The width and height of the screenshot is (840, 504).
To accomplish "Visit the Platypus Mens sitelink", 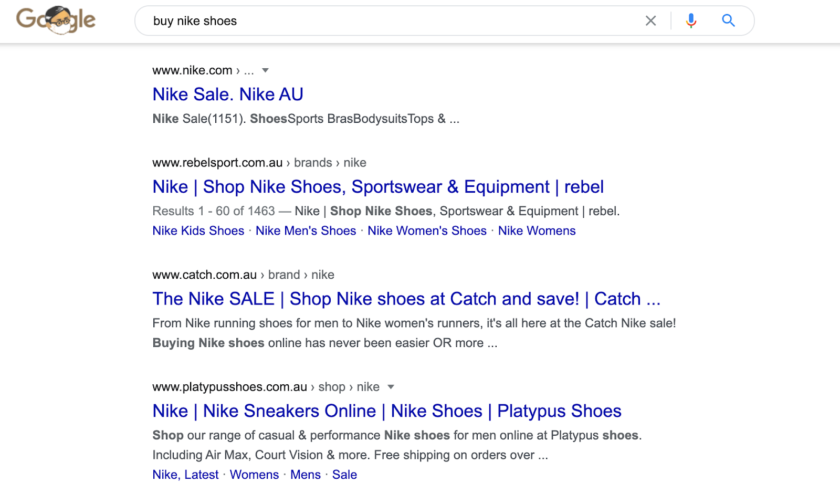I will click(305, 475).
